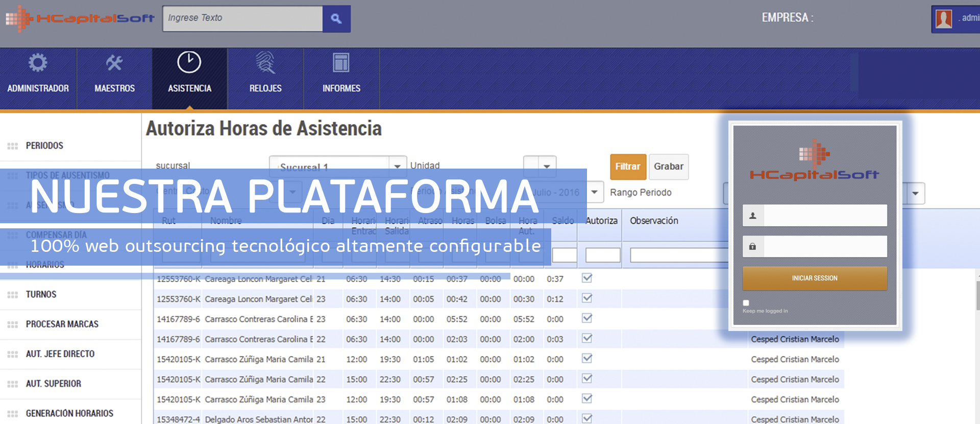Viewport: 980px width, 424px height.
Task: Click the Observación column filter field
Action: tap(679, 255)
